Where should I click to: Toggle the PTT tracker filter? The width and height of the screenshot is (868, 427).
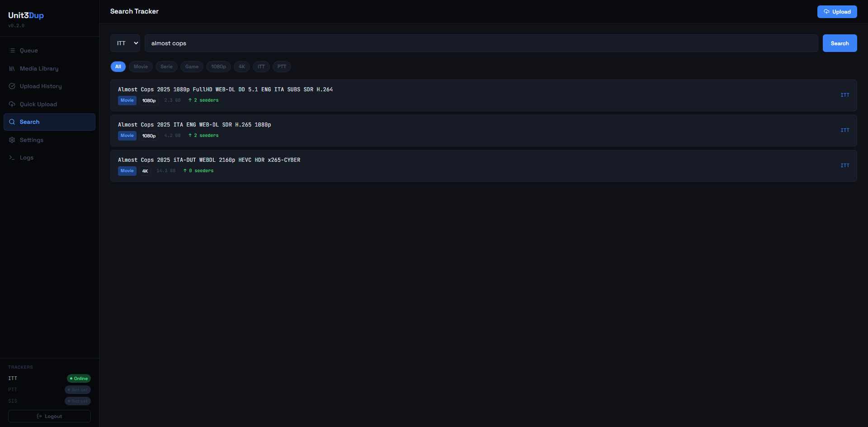(x=282, y=66)
